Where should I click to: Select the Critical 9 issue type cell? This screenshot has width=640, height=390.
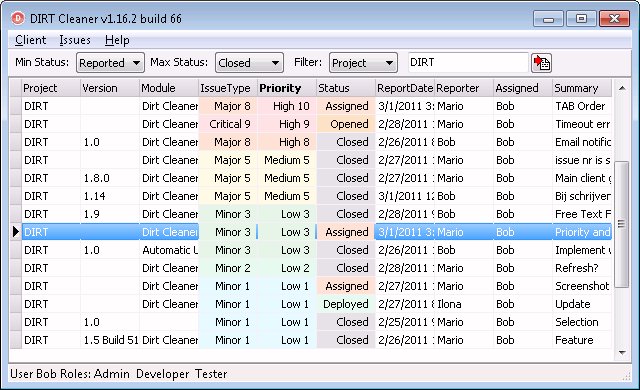tap(228, 124)
